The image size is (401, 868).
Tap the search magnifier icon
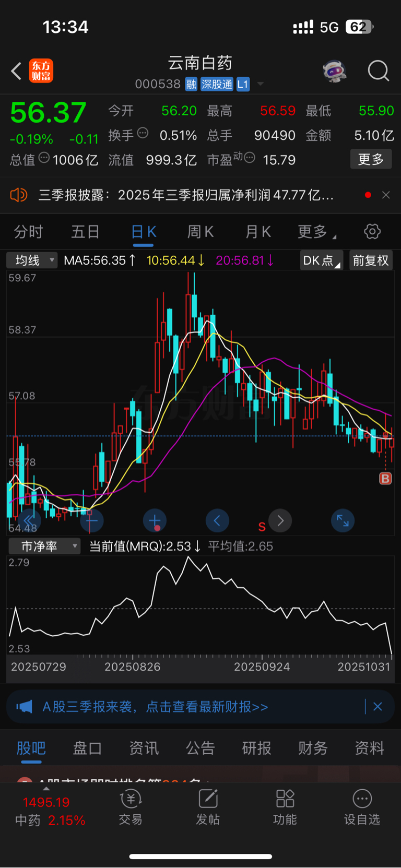click(x=379, y=70)
